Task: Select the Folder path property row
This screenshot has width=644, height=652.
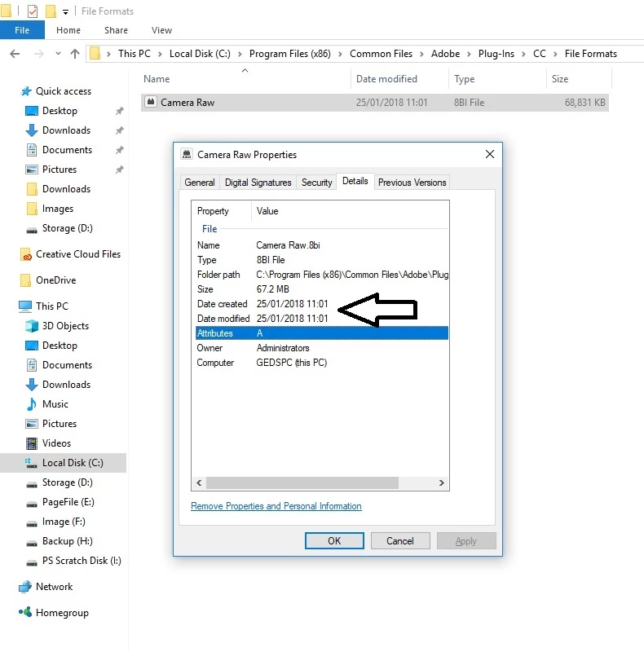Action: point(322,275)
